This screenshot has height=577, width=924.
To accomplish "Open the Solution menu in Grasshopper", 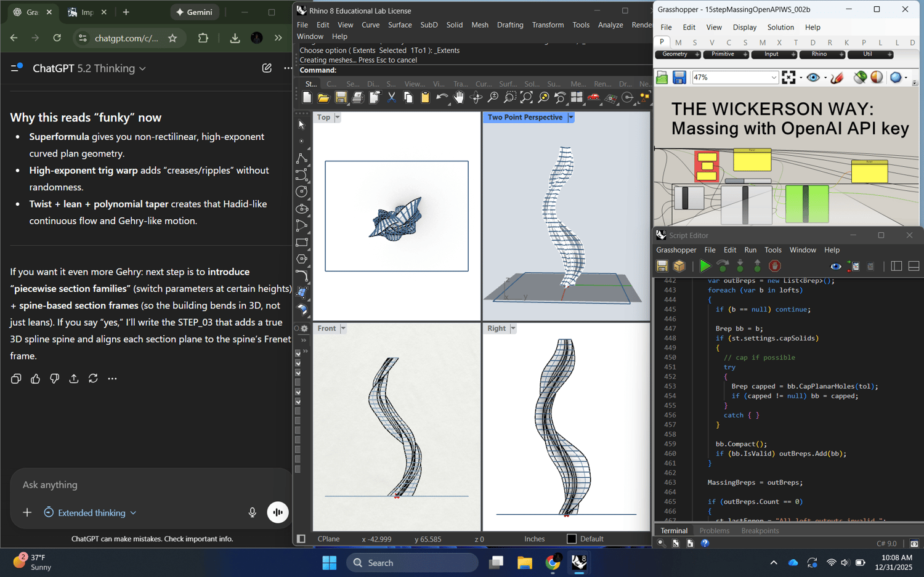I will point(780,27).
